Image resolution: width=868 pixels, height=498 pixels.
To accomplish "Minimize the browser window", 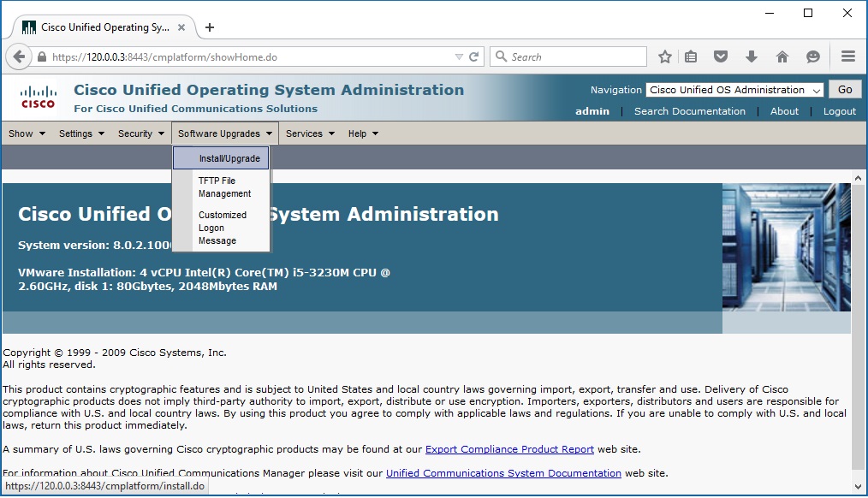I will click(769, 13).
